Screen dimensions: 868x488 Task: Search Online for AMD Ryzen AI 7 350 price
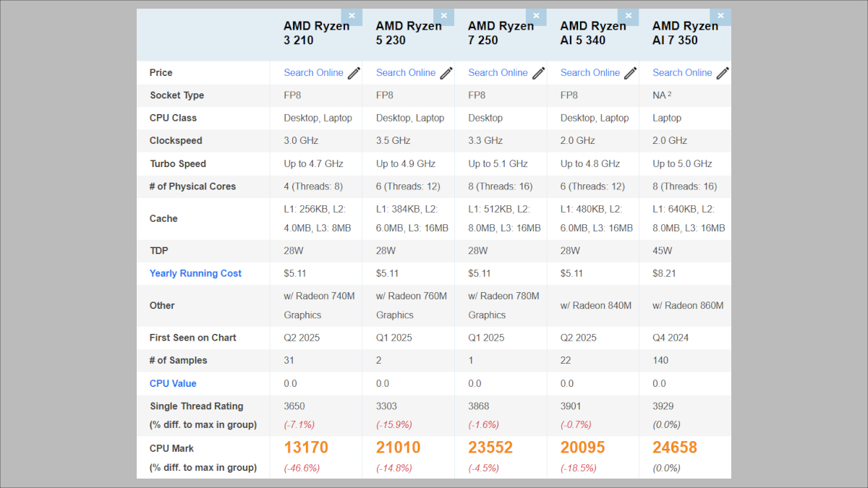tap(682, 72)
